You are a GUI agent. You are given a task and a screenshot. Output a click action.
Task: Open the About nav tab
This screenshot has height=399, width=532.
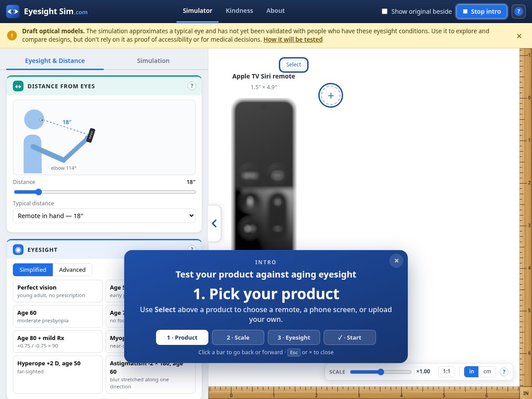pos(275,11)
